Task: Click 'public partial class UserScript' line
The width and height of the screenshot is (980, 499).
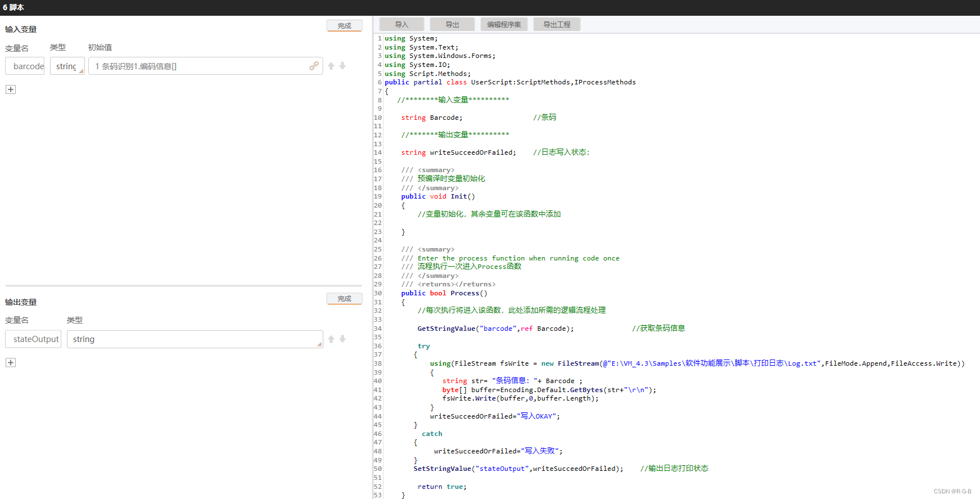Action: point(510,82)
